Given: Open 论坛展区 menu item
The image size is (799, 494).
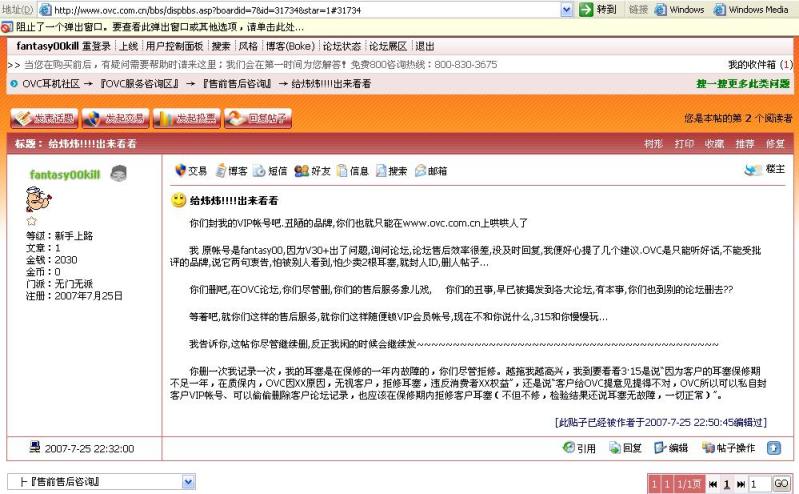Looking at the screenshot, I should [387, 46].
